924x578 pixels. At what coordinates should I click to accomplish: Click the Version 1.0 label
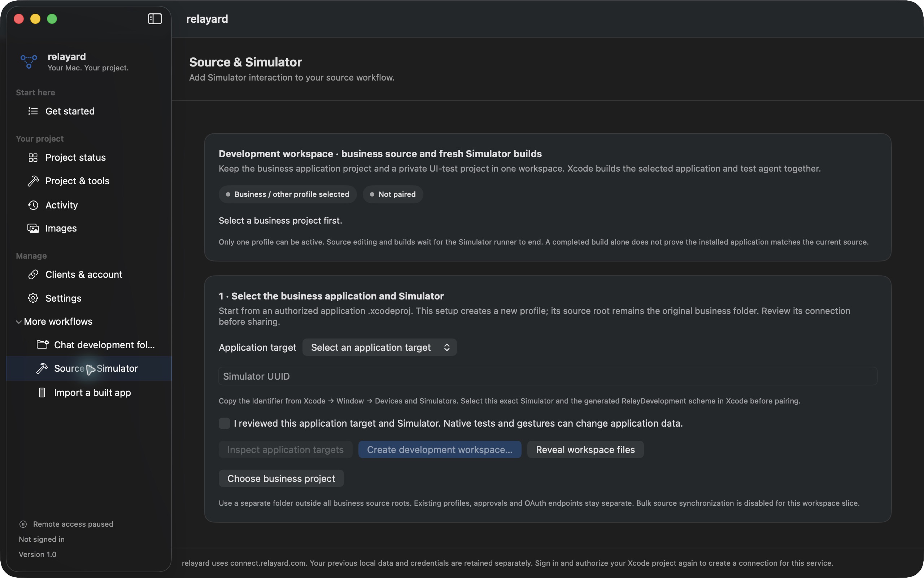[x=38, y=554]
